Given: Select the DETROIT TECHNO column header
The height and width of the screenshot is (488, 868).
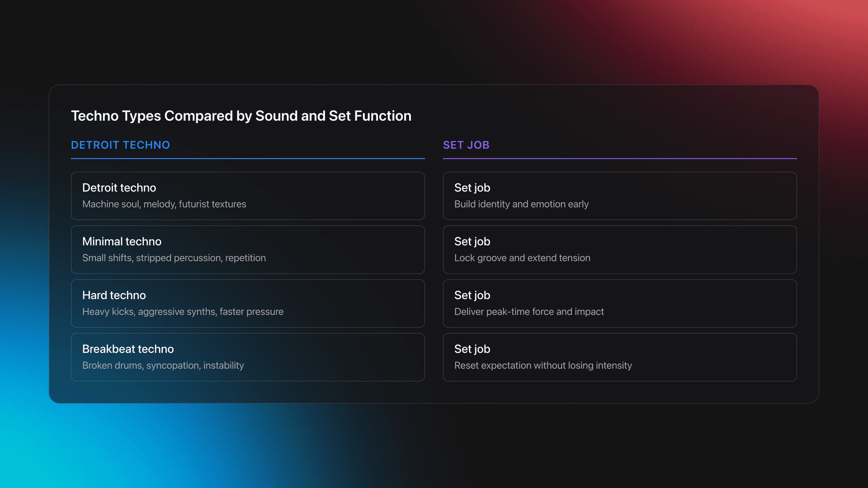Looking at the screenshot, I should [x=120, y=145].
